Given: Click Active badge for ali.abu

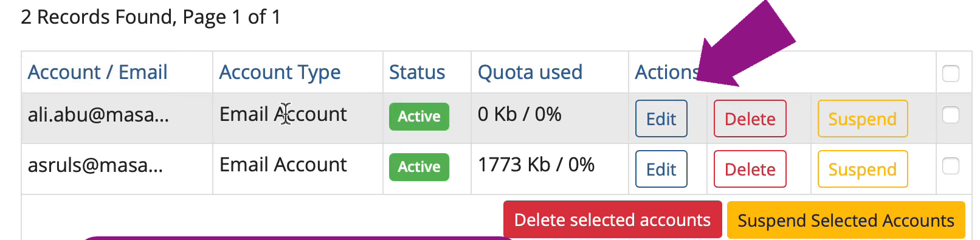Looking at the screenshot, I should click(419, 116).
